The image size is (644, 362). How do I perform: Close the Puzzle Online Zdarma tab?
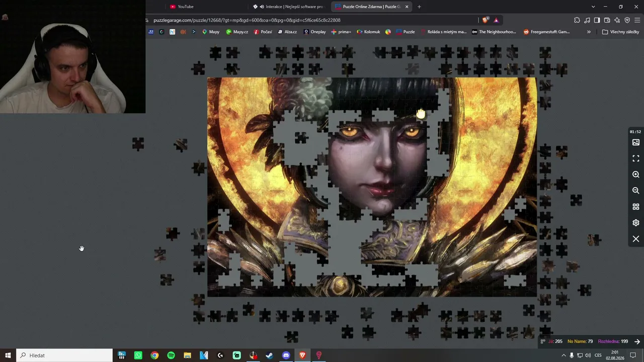point(407,7)
